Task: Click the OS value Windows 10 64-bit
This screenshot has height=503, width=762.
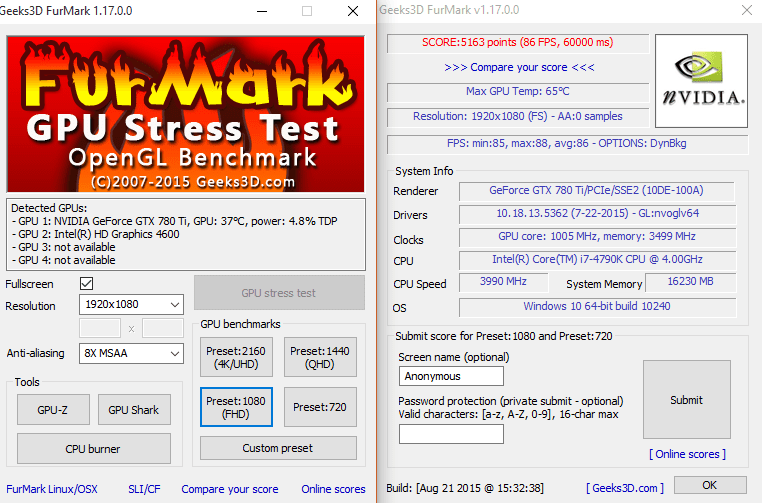Action: point(597,307)
